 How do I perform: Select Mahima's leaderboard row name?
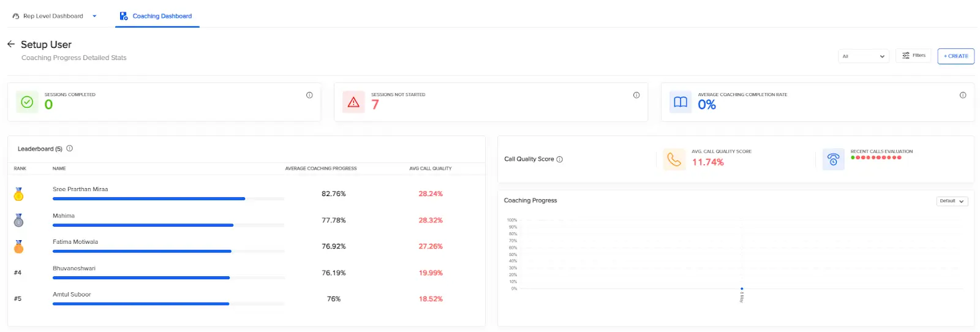coord(64,216)
